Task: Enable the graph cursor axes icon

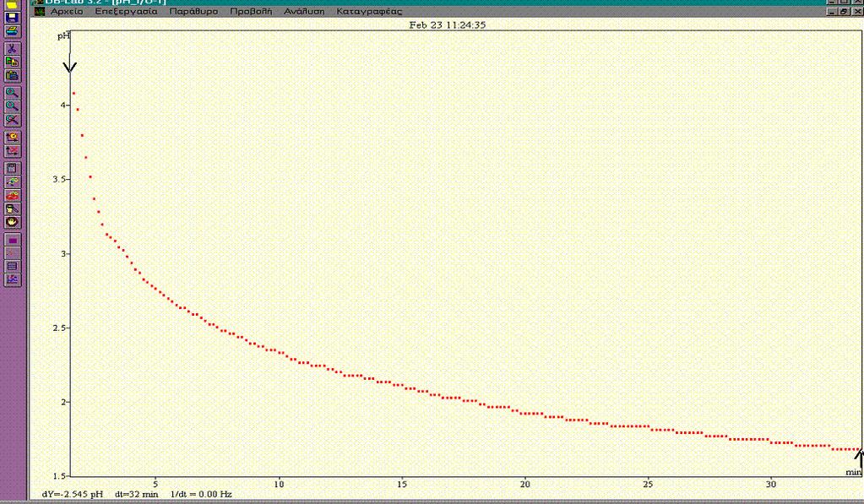Action: pyautogui.click(x=12, y=137)
